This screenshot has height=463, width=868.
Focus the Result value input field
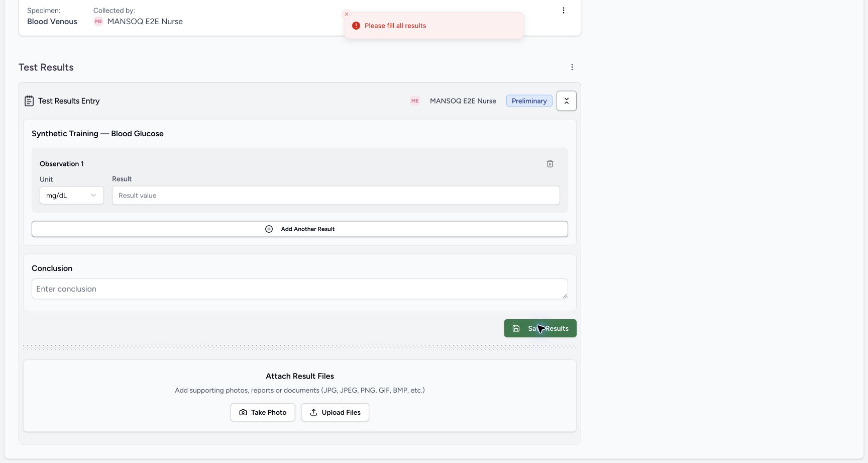click(336, 196)
